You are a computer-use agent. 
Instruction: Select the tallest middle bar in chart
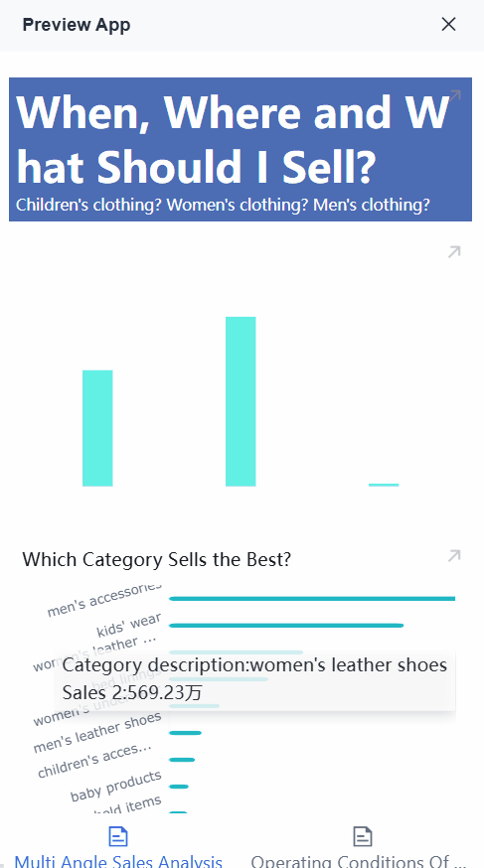coord(241,401)
